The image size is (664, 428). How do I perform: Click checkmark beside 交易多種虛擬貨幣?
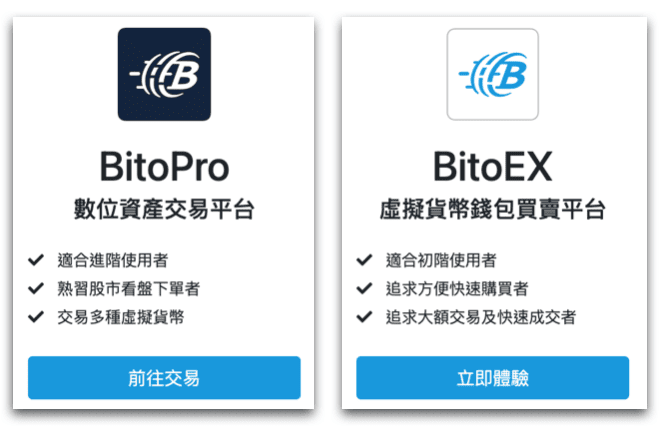[x=36, y=317]
